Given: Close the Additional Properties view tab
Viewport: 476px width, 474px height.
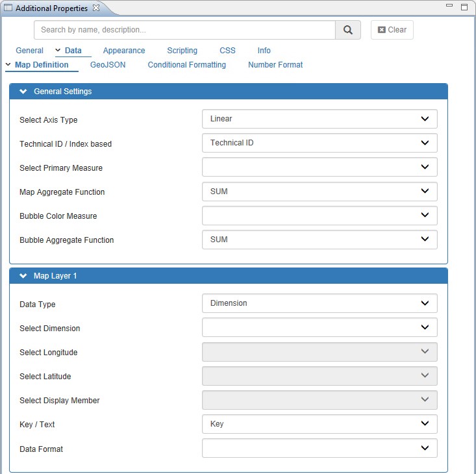Looking at the screenshot, I should tap(96, 8).
